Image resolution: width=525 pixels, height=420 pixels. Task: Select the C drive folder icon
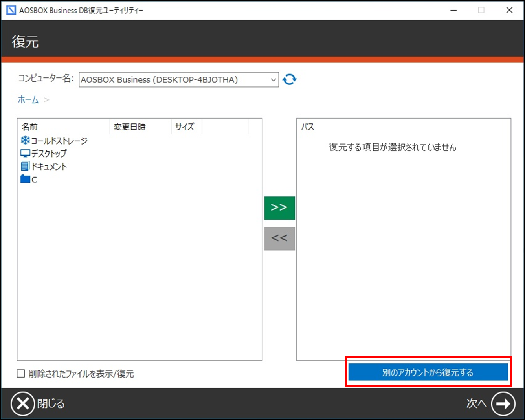pos(25,179)
